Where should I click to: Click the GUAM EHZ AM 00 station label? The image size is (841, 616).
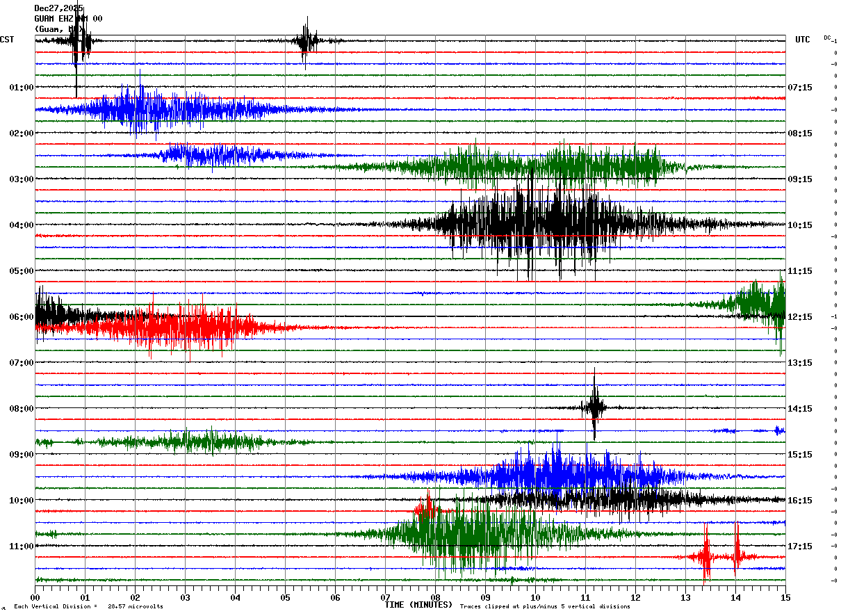tap(68, 19)
